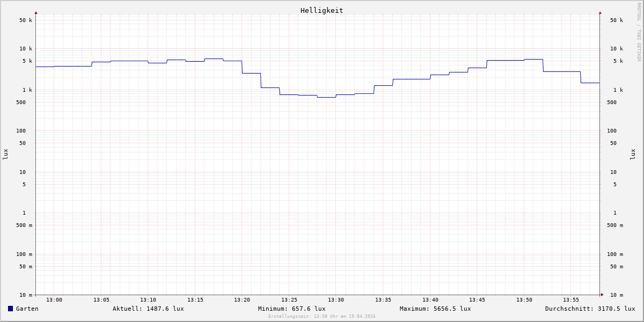Image resolution: width=644 pixels, height=322 pixels.
Task: Click the right vertical lux axis label
Action: pos(633,154)
